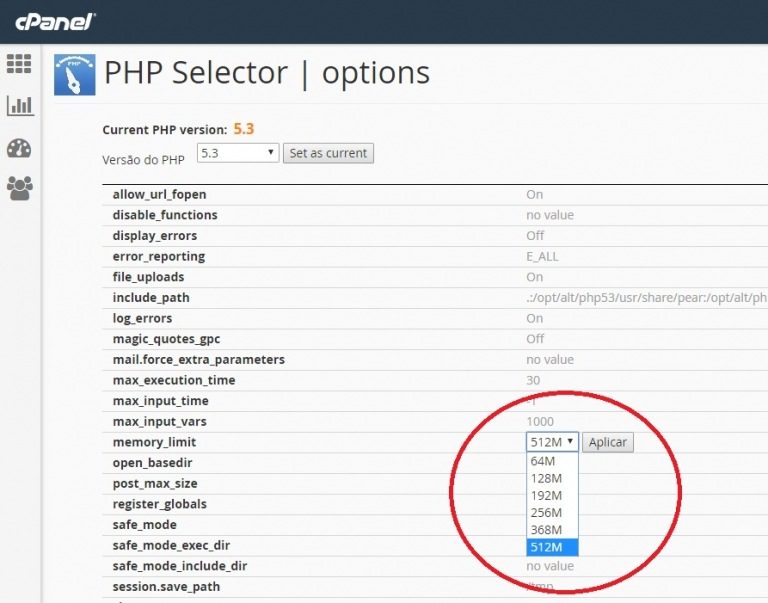Click the Aplicar button
768x603 pixels.
(x=608, y=442)
